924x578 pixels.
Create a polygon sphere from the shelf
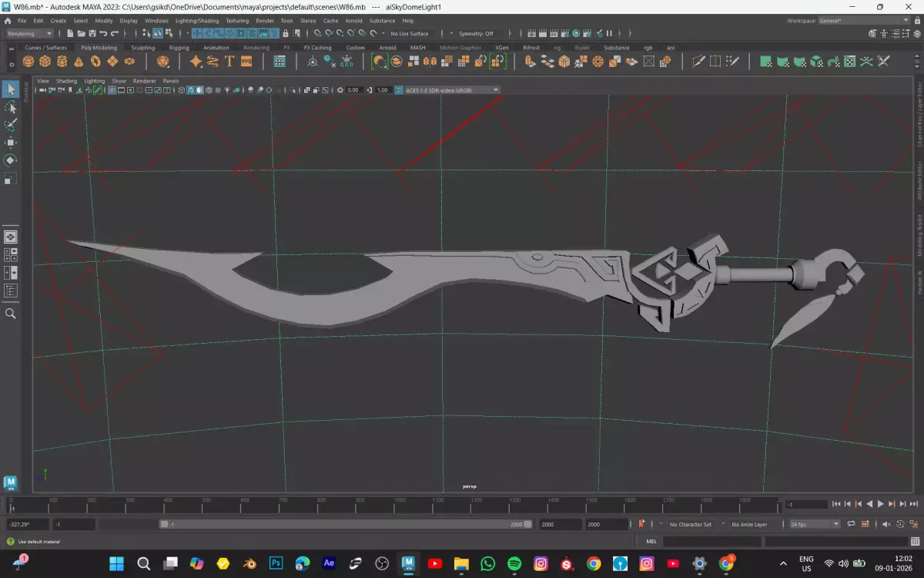point(28,62)
